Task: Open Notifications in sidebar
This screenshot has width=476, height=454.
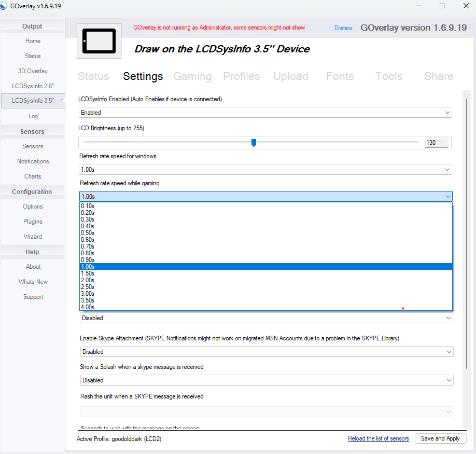Action: pos(33,161)
